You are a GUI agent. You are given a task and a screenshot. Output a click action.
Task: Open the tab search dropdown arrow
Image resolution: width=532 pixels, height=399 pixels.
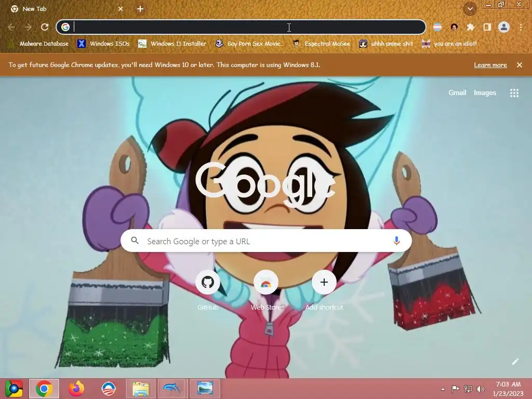(x=470, y=9)
